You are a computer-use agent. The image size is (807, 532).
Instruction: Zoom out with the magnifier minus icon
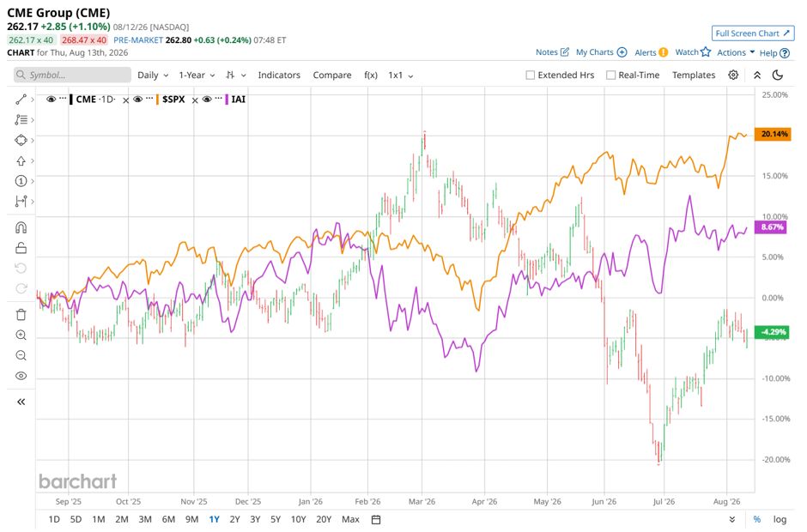point(21,355)
